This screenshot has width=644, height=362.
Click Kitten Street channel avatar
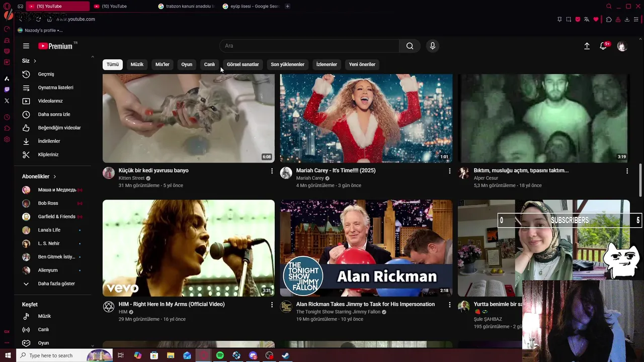(109, 173)
